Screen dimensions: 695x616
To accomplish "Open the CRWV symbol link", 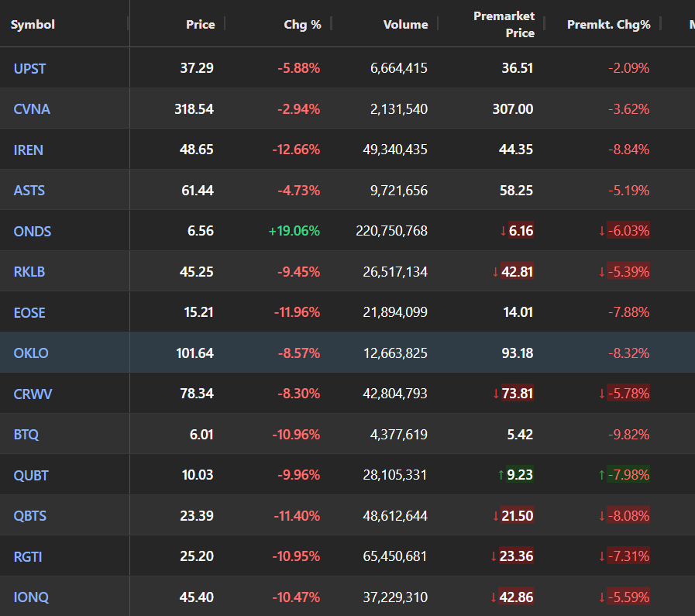I will coord(33,394).
